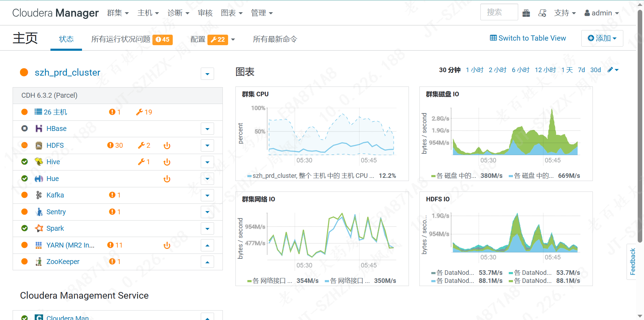Click the HBase service icon
The image size is (644, 320).
point(39,128)
